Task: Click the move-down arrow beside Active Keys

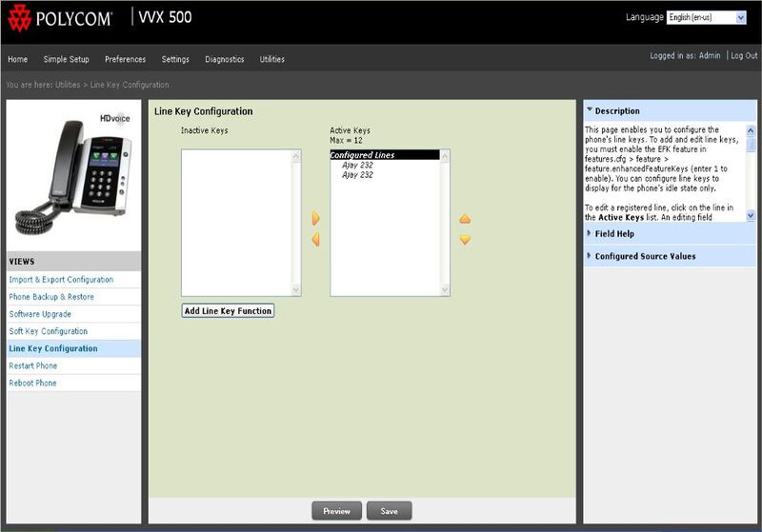Action: tap(465, 240)
